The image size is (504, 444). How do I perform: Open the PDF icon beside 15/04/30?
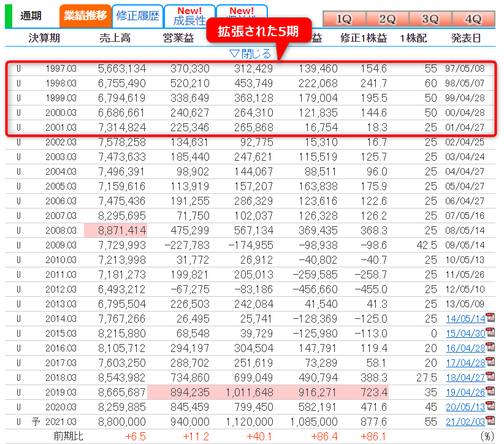point(490,332)
